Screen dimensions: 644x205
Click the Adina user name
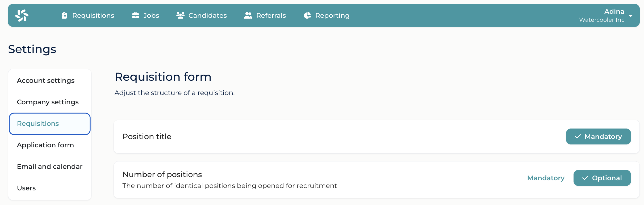[614, 11]
